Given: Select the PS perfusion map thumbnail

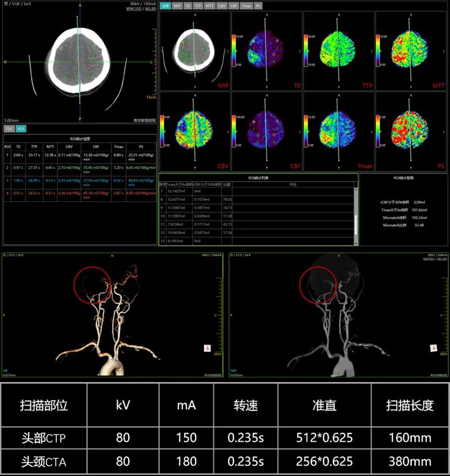Looking at the screenshot, I should point(411,132).
